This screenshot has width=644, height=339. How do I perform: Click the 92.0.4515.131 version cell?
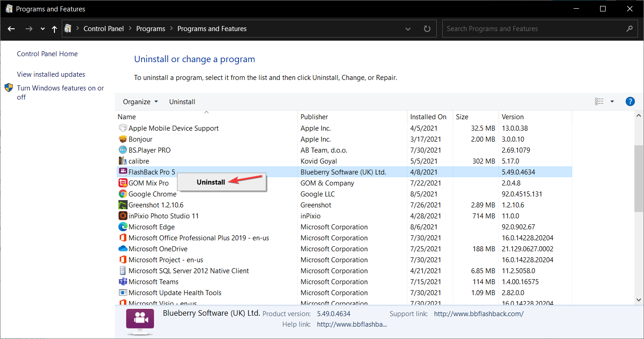click(522, 194)
